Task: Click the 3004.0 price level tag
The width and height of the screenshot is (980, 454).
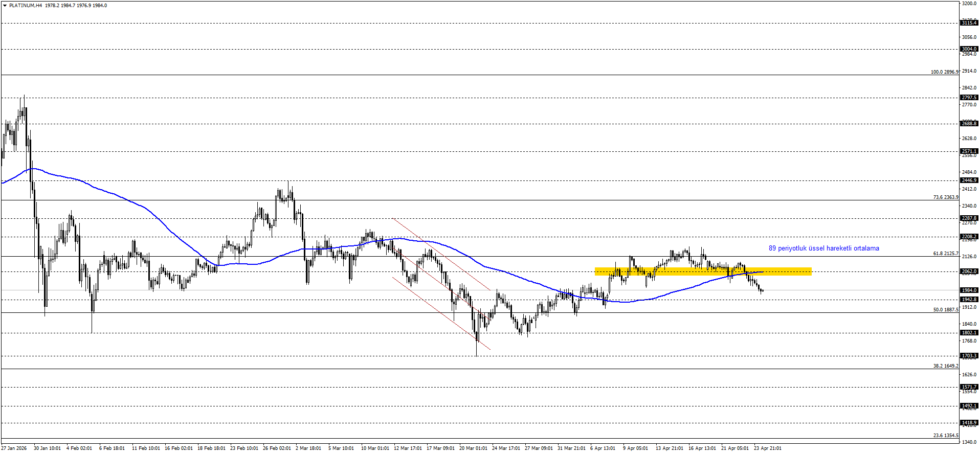Action: pos(969,49)
